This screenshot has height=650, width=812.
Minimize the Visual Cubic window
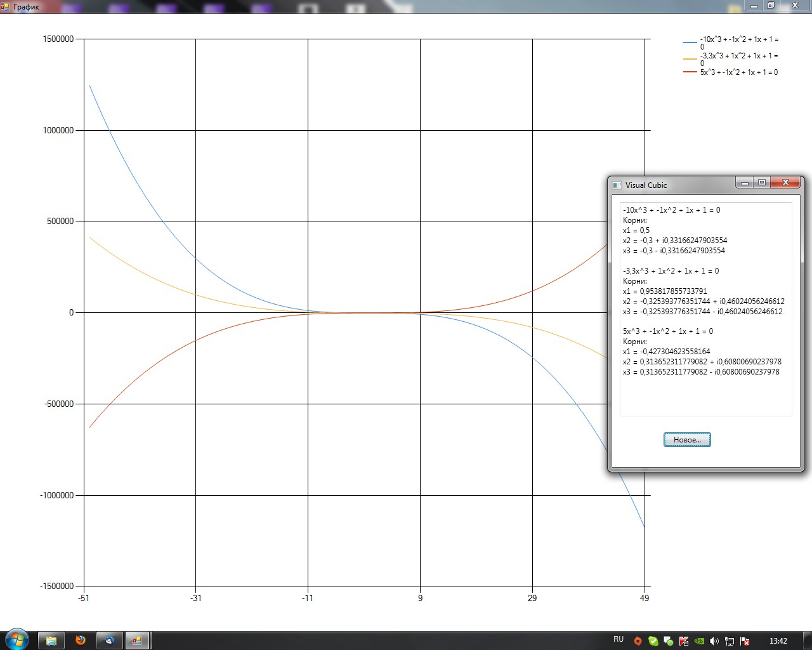745,183
